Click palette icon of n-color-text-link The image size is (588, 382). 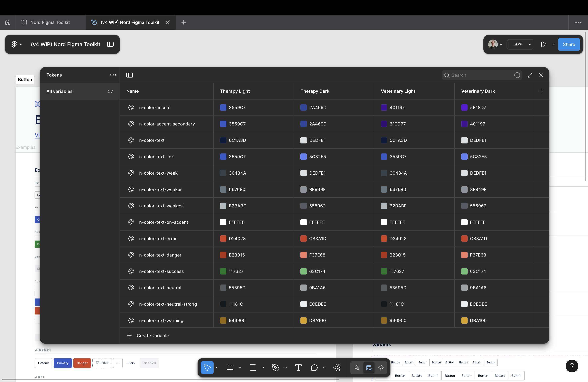click(x=131, y=156)
